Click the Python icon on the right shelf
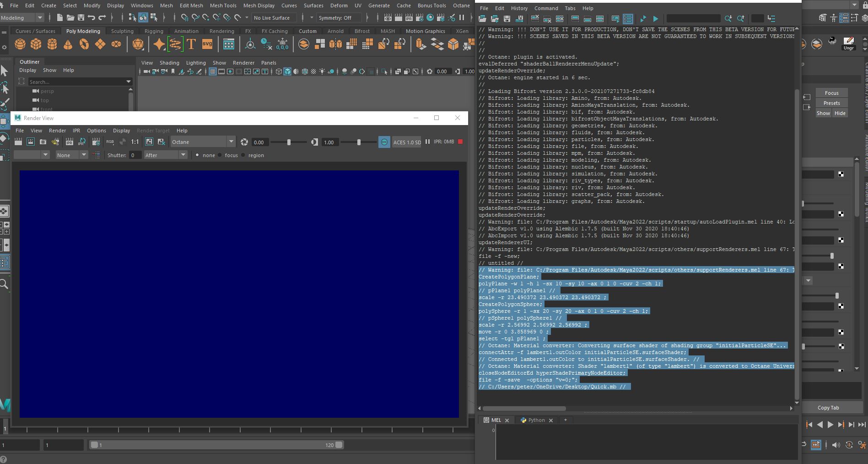The height and width of the screenshot is (464, 868). (832, 41)
